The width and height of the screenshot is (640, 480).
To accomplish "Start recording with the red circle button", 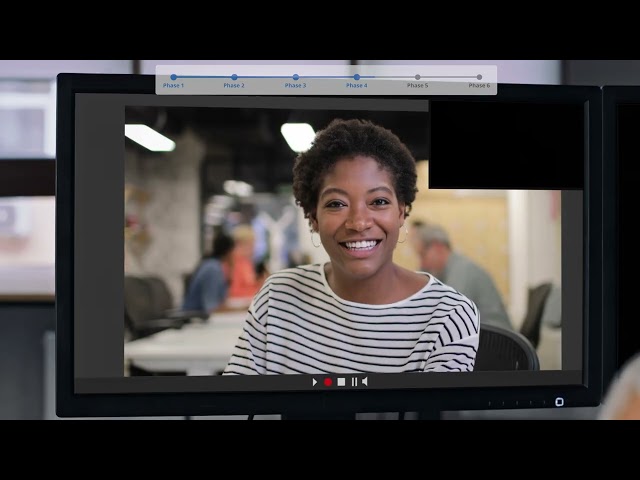I will tap(327, 382).
